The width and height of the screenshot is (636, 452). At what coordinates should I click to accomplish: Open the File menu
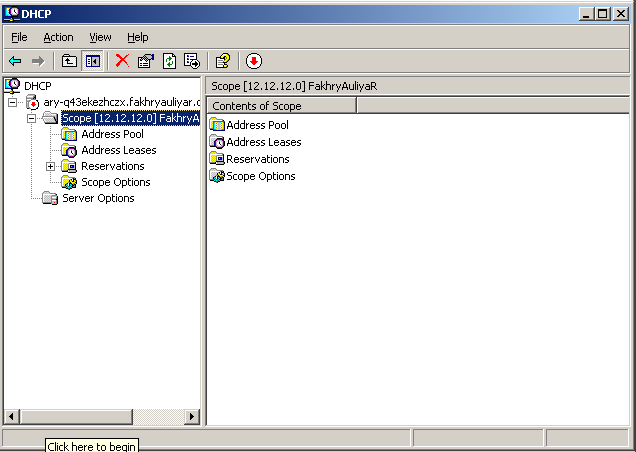click(x=19, y=37)
